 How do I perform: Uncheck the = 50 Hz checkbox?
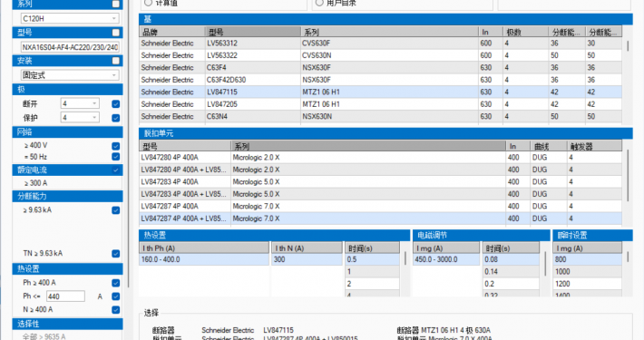[x=116, y=157]
